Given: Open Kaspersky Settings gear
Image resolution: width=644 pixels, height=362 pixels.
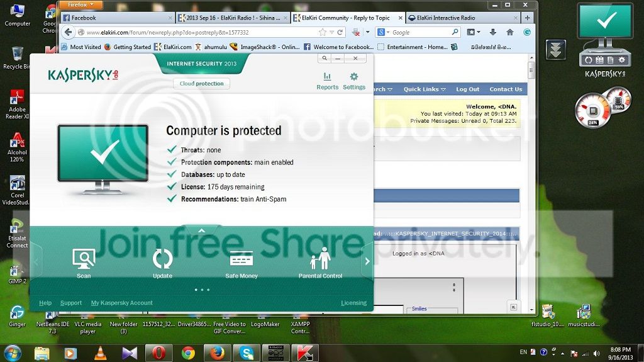Looking at the screenshot, I should pos(354,81).
